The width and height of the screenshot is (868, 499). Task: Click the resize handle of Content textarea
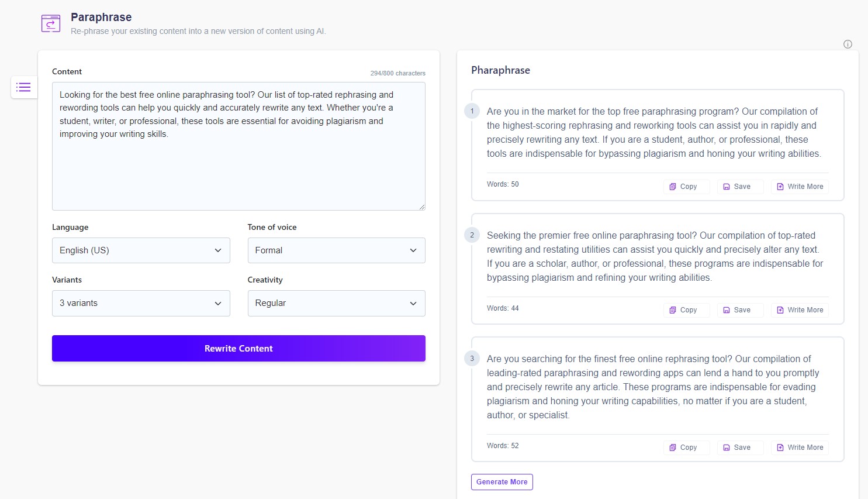[x=422, y=207]
